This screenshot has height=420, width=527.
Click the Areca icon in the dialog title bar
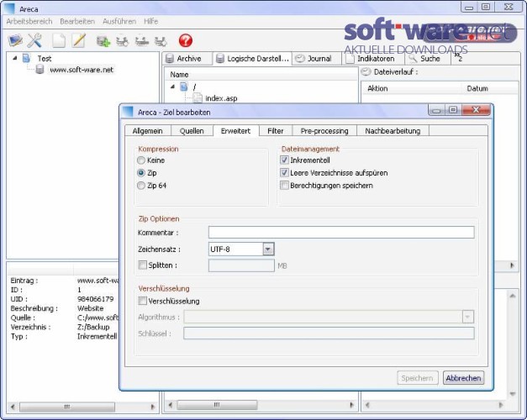128,112
